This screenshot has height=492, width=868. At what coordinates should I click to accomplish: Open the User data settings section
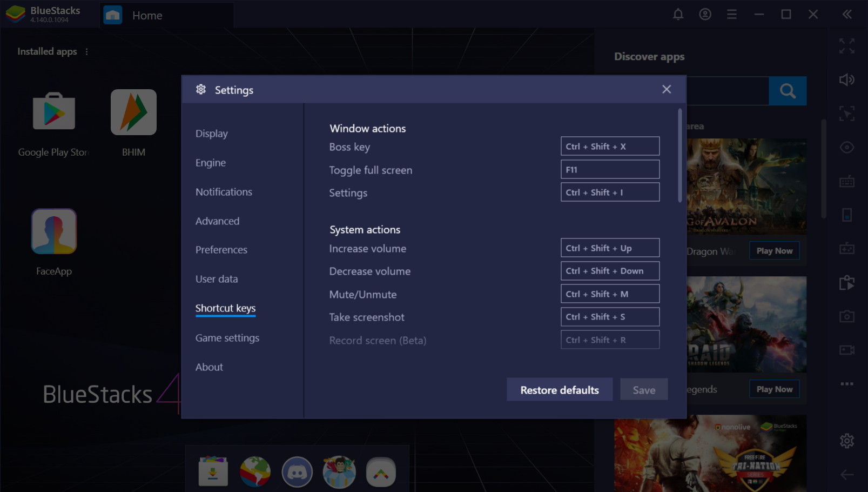[217, 279]
